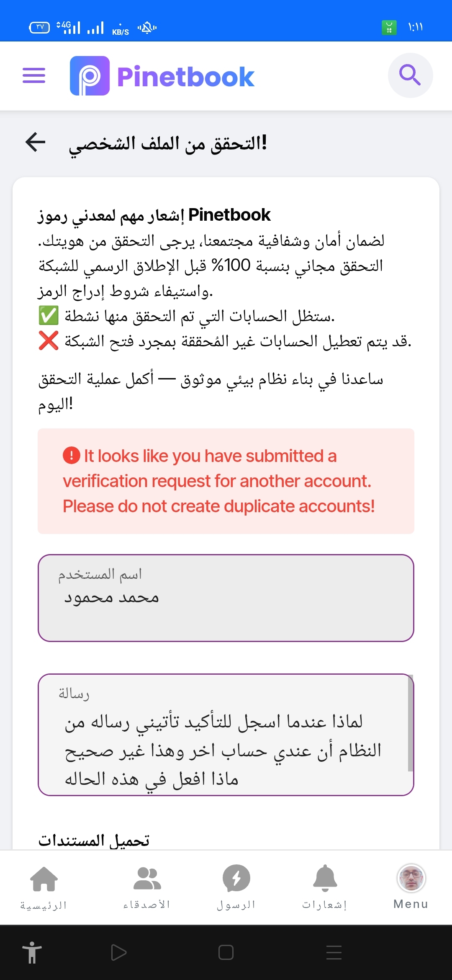The height and width of the screenshot is (980, 452).
Task: Tap the Android back triangle button
Action: (118, 952)
